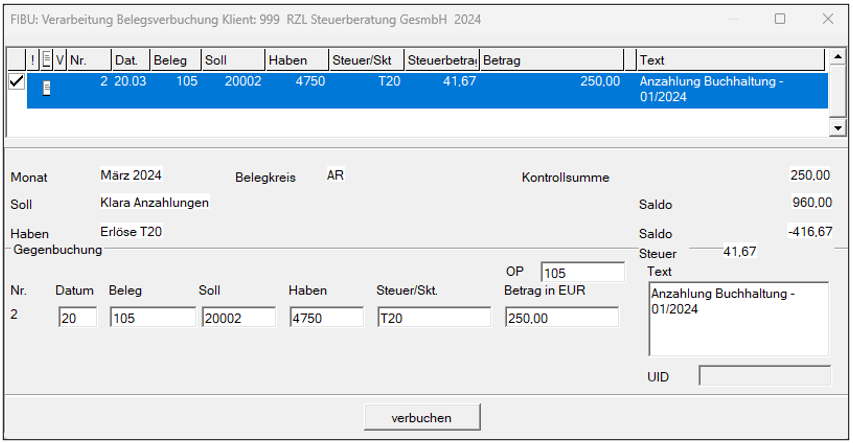The width and height of the screenshot is (853, 443).
Task: Uncheck the checkbox for booking row 2
Action: pos(16,82)
